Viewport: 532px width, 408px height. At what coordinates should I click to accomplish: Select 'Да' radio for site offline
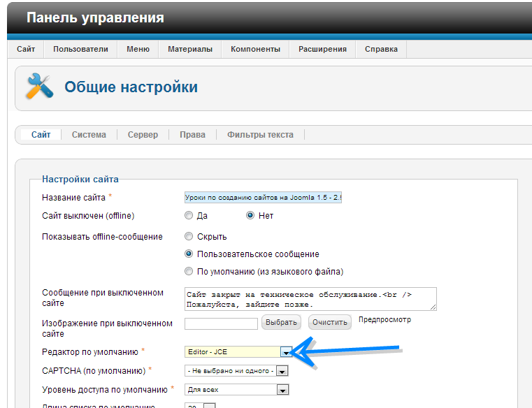[189, 216]
